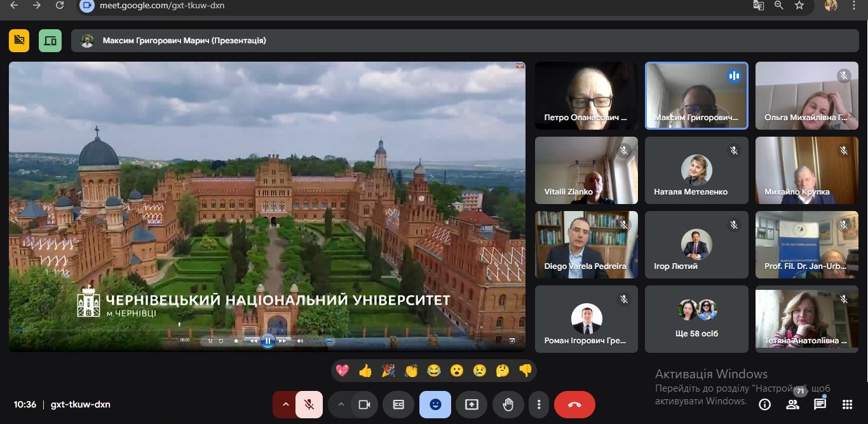
Task: Open the chat messages panel
Action: click(x=820, y=404)
